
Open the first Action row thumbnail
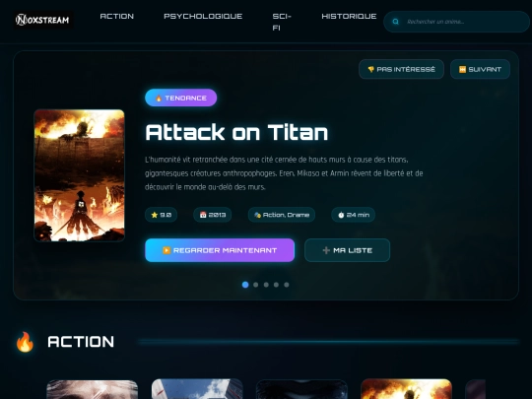[93, 389]
